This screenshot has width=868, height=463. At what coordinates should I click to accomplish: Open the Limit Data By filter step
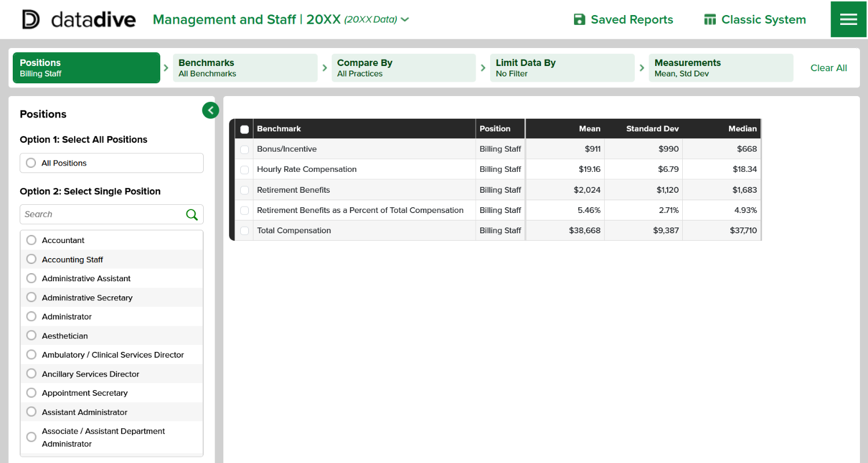point(562,68)
